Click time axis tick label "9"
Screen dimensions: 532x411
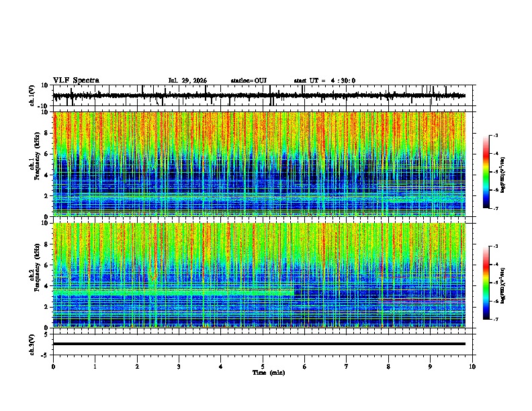430,367
